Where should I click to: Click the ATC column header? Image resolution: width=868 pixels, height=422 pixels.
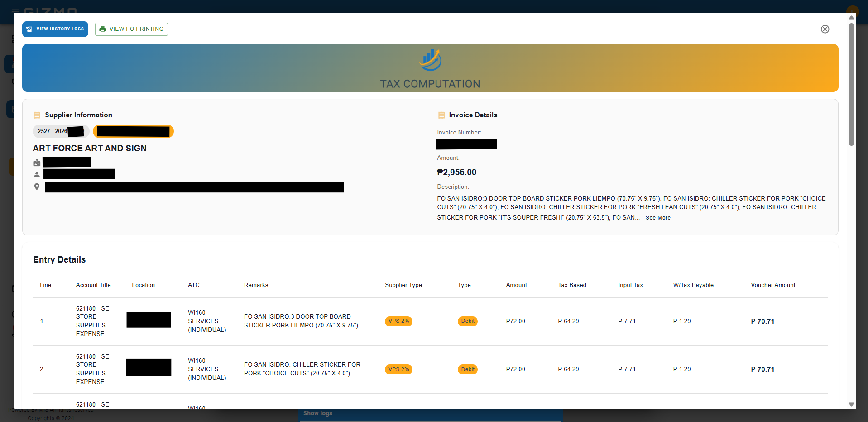193,285
